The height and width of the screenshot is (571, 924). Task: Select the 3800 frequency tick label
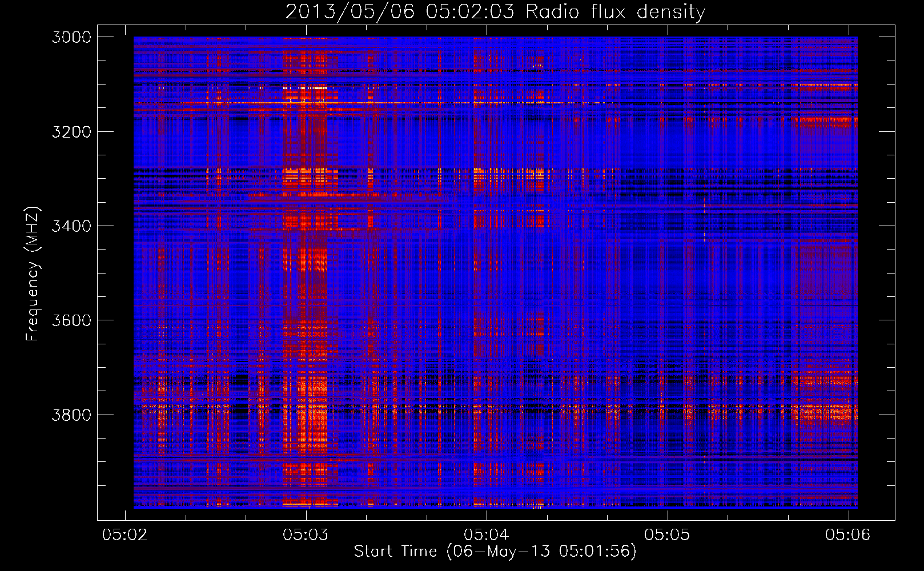[71, 415]
